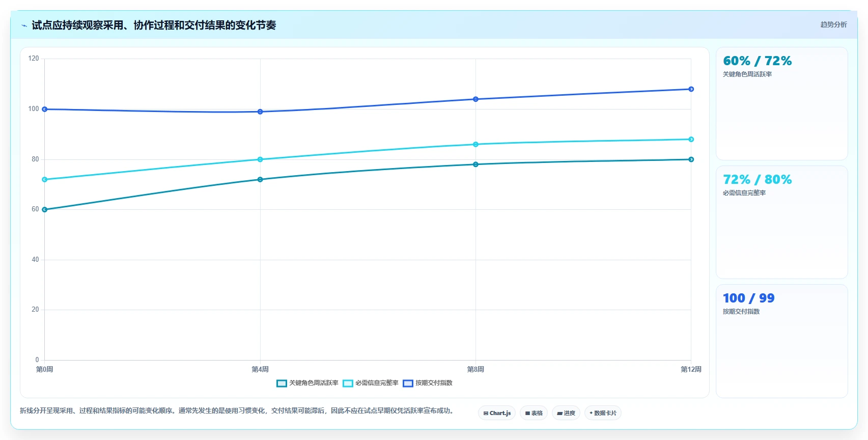Click the 关键角色周活跃率 legend label
The image size is (868, 440).
tap(314, 383)
